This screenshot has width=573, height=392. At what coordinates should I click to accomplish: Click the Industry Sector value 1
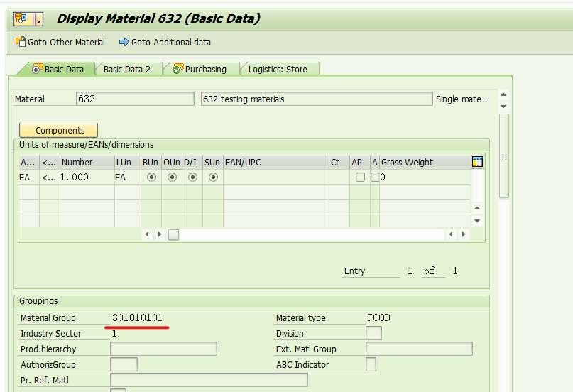coord(114,333)
